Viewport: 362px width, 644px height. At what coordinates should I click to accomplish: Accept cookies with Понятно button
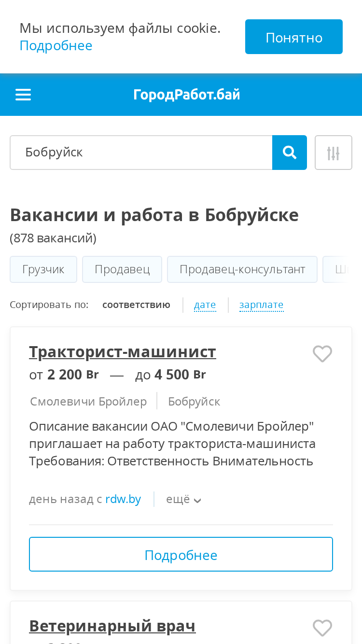tap(294, 37)
